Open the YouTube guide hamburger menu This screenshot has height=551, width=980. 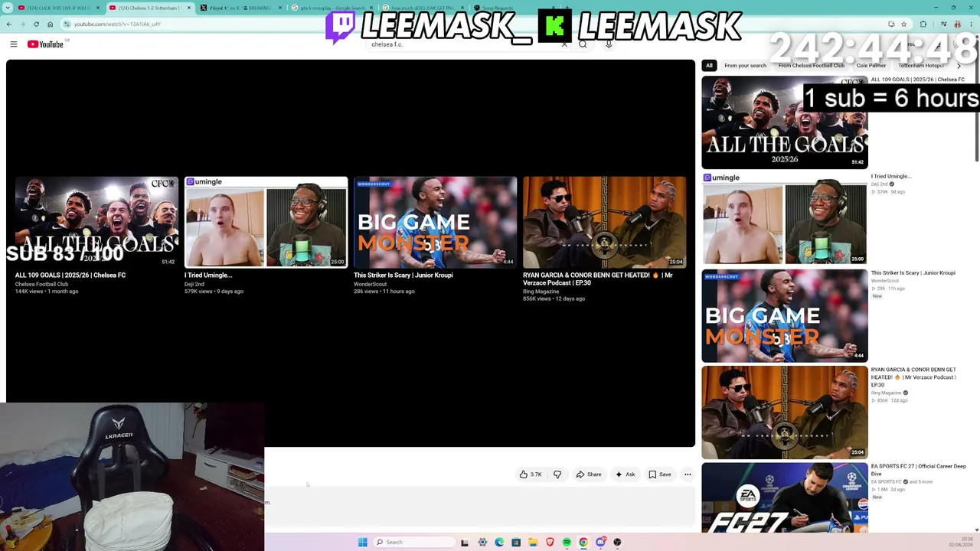pyautogui.click(x=14, y=44)
